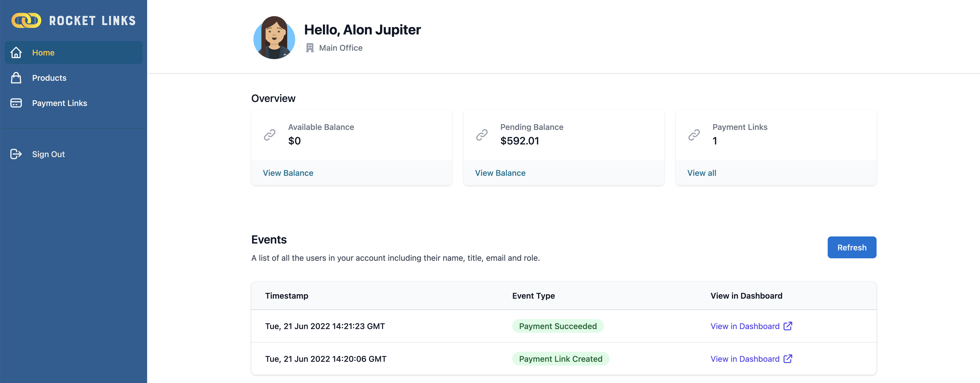Click the Events section heading

point(269,239)
